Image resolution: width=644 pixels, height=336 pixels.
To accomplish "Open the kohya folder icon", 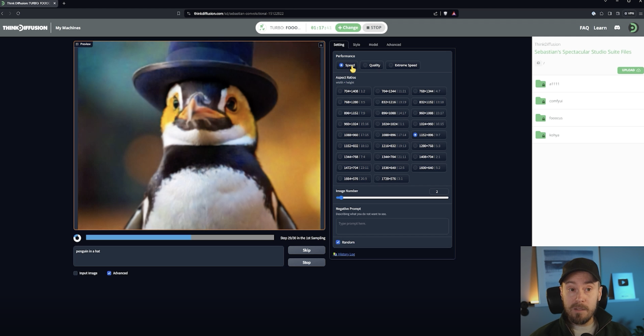I will [x=540, y=135].
